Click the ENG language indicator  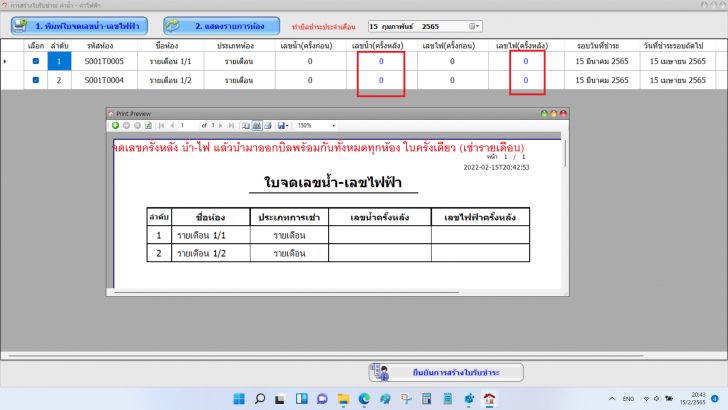pyautogui.click(x=628, y=399)
